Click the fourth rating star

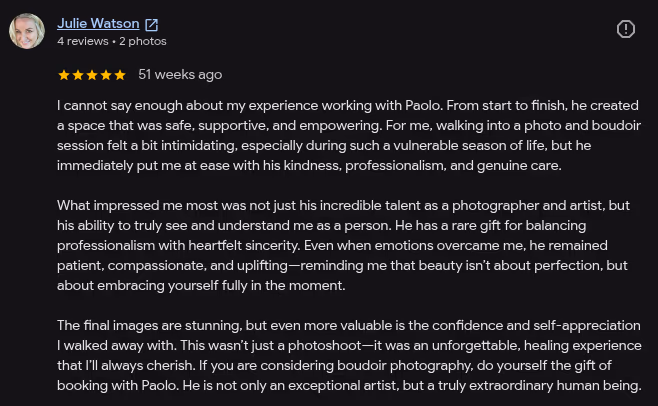click(106, 75)
